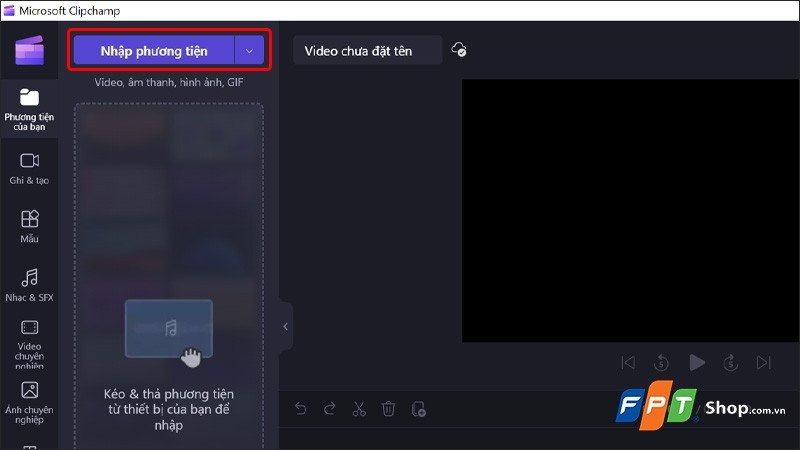The height and width of the screenshot is (450, 800).
Task: Open the Ảnh chuyên nghiệp stock images tab
Action: pyautogui.click(x=29, y=403)
